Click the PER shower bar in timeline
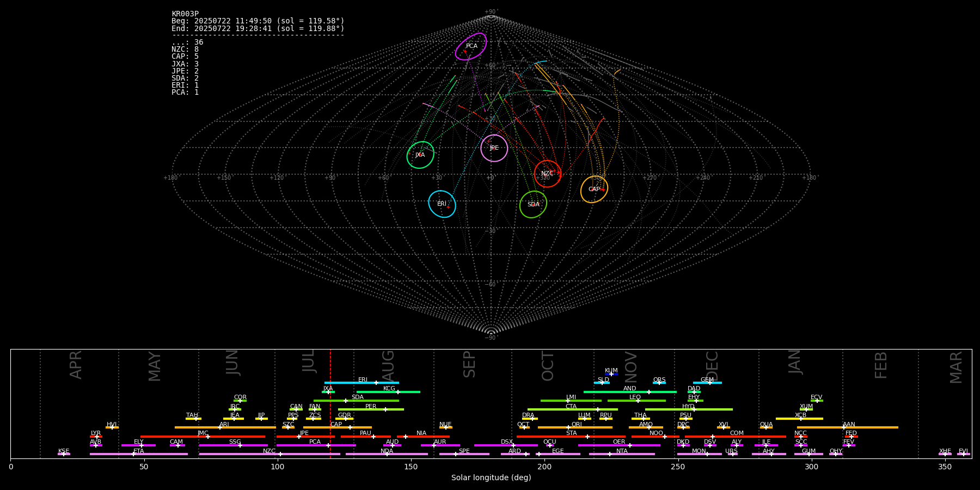 (x=371, y=409)
